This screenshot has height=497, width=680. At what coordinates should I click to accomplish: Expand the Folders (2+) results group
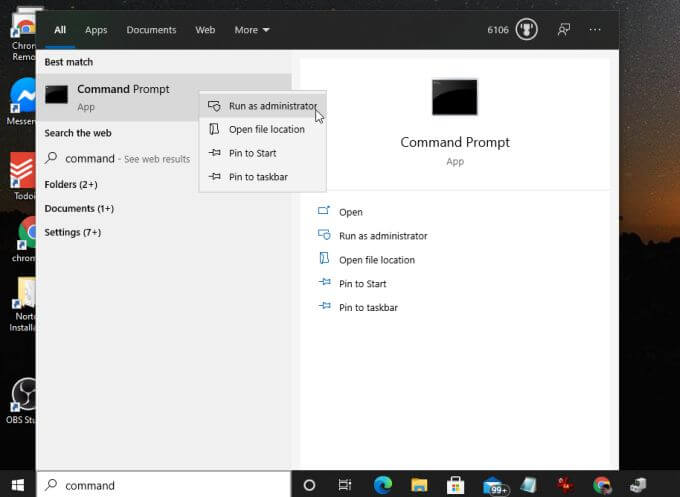pyautogui.click(x=71, y=185)
